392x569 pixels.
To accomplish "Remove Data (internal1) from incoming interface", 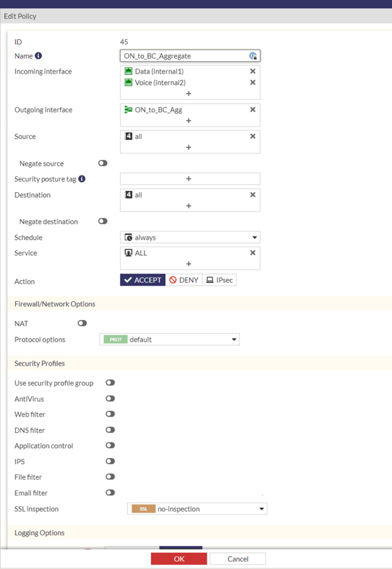I will point(252,71).
